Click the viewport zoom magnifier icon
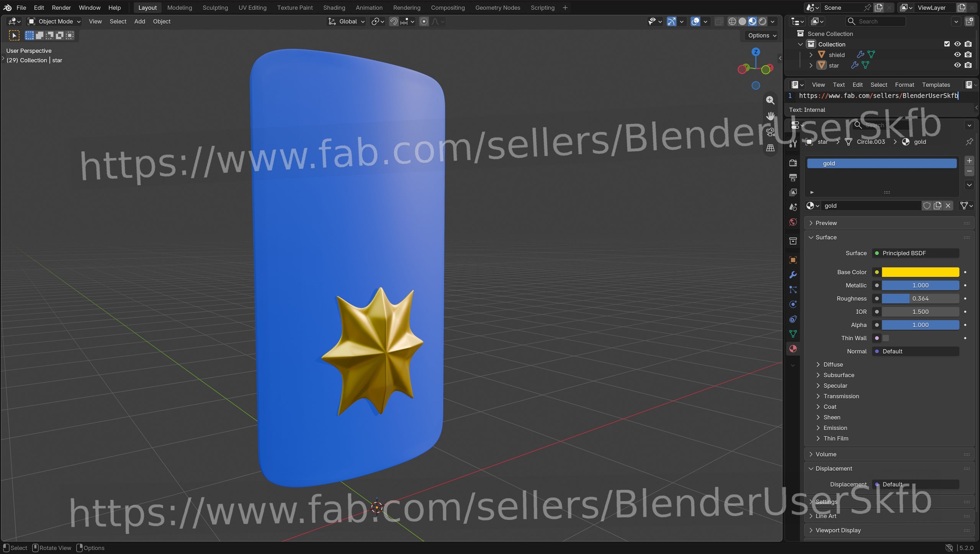 (770, 100)
